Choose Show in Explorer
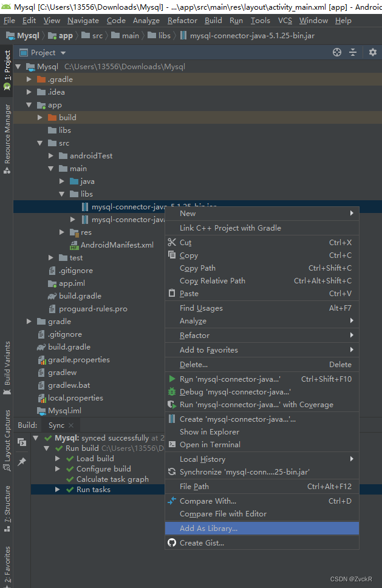Image resolution: width=382 pixels, height=588 pixels. tap(262, 431)
